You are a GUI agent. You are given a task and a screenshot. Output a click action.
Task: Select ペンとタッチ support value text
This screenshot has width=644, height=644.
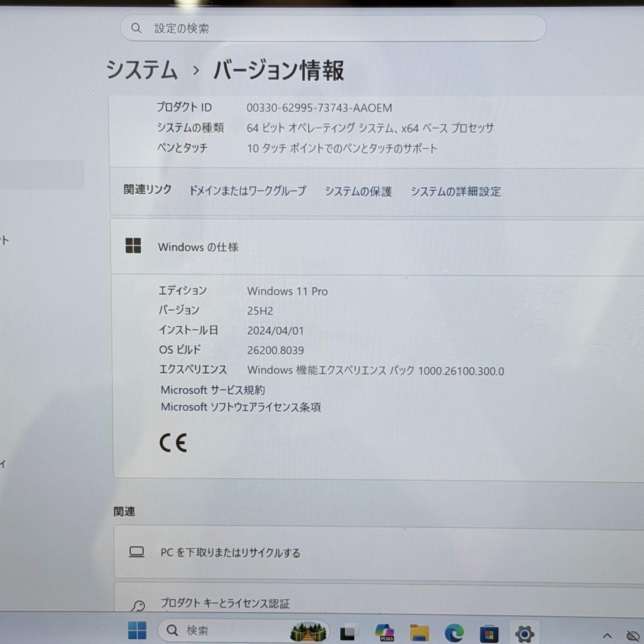point(342,148)
